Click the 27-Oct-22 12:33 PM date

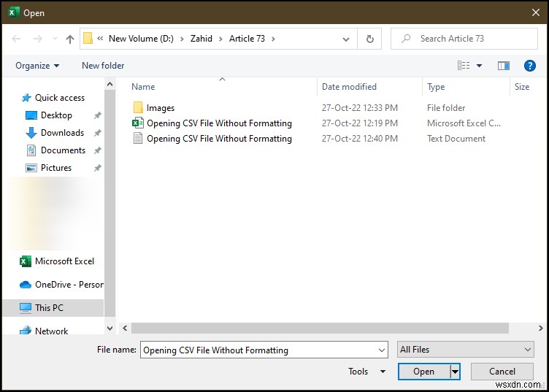pos(360,108)
